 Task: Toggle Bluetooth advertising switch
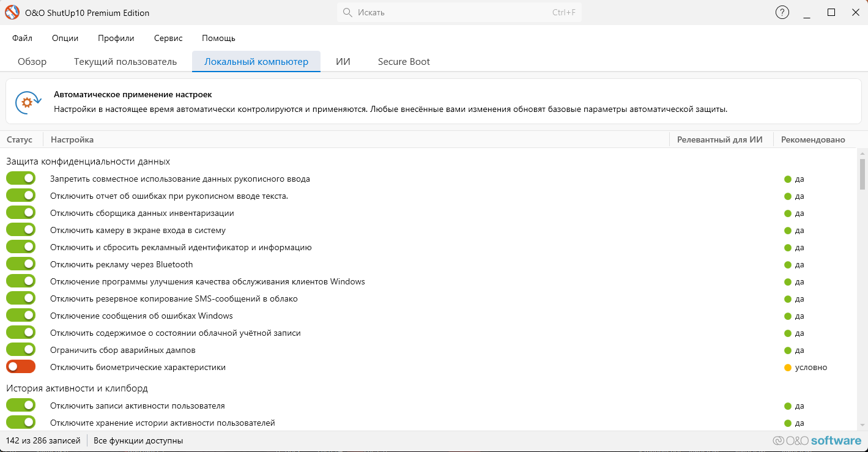pyautogui.click(x=21, y=264)
